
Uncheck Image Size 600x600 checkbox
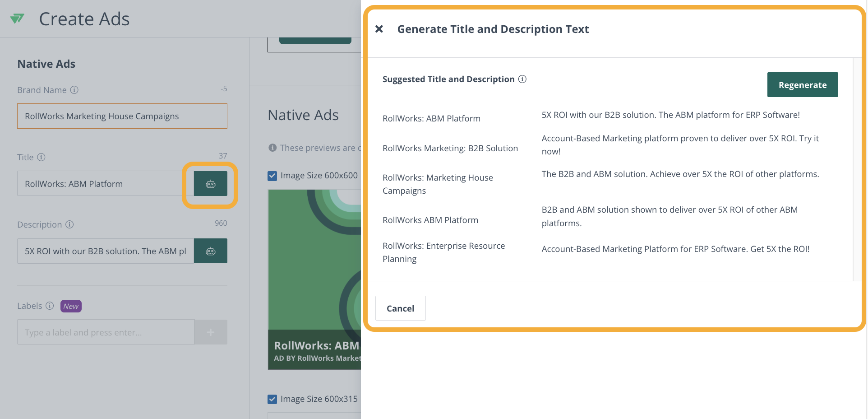pos(272,176)
